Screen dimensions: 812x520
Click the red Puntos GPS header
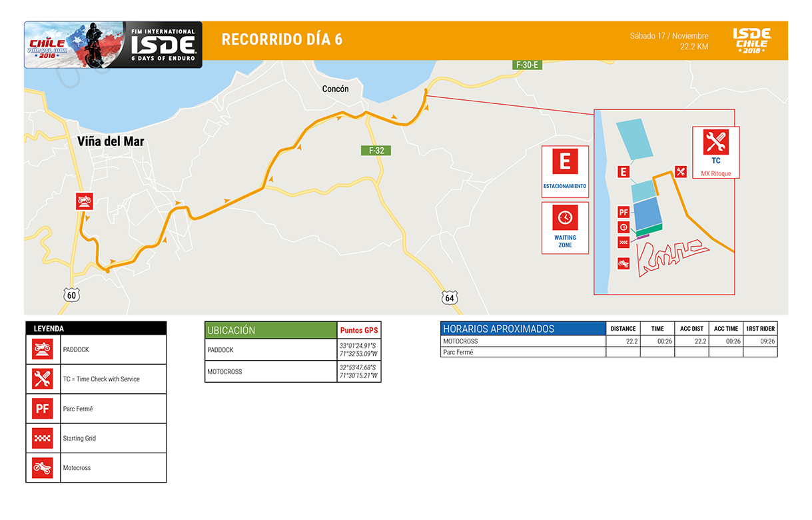coord(359,330)
